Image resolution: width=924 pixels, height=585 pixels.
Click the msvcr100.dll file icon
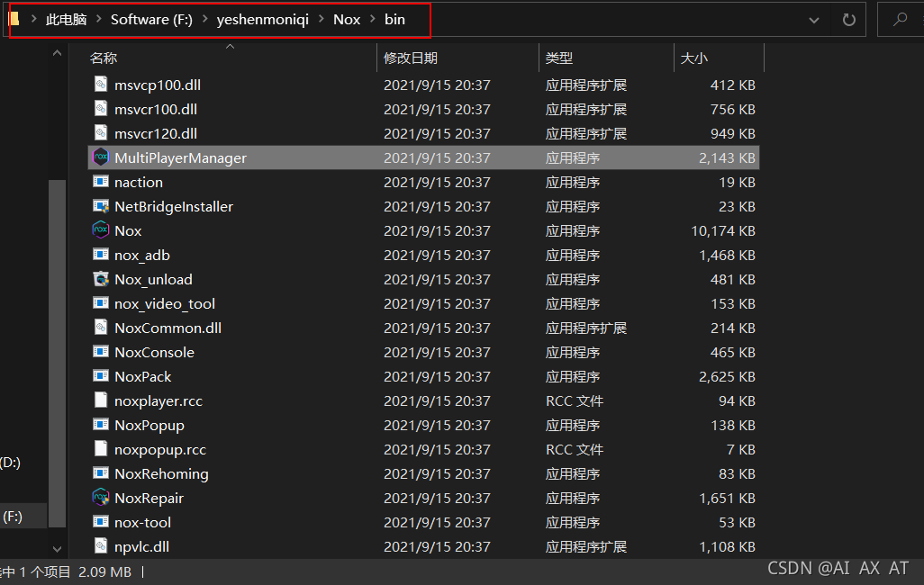[101, 108]
